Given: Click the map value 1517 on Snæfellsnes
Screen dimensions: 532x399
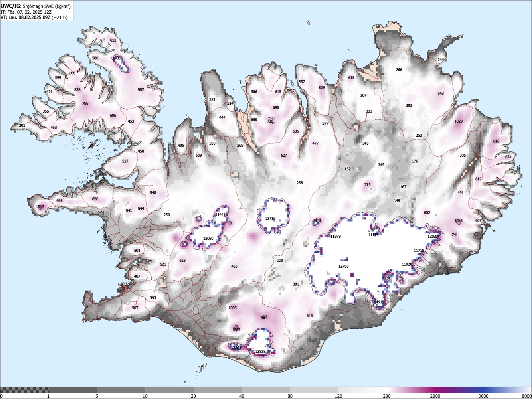Looking at the screenshot, I should pyautogui.click(x=40, y=207).
